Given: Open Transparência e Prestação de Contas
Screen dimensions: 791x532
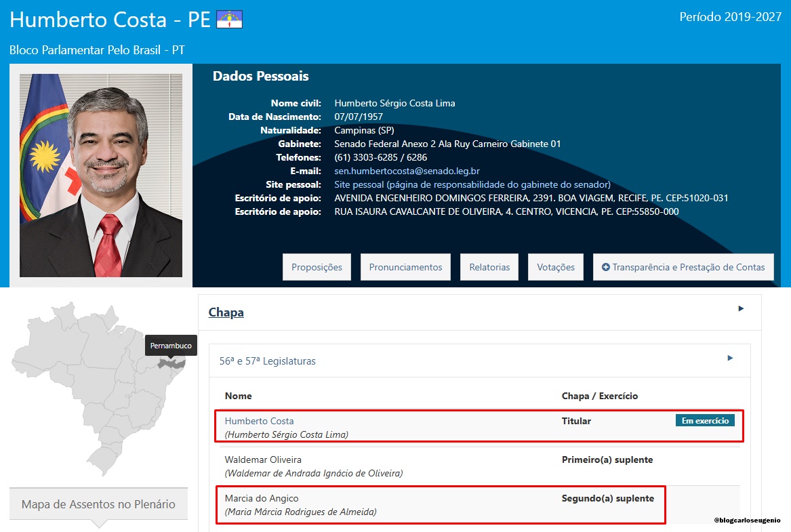Looking at the screenshot, I should click(683, 267).
